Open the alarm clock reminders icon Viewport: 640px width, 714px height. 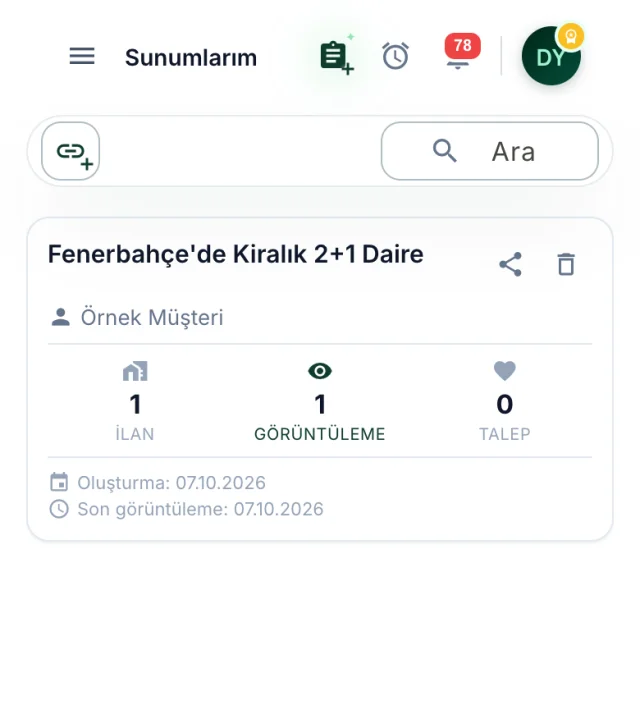point(395,56)
